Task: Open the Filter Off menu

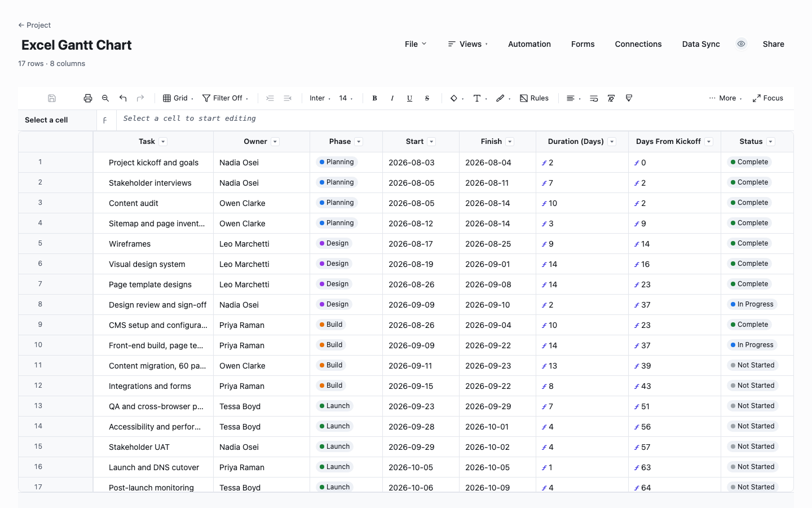Action: tap(225, 98)
